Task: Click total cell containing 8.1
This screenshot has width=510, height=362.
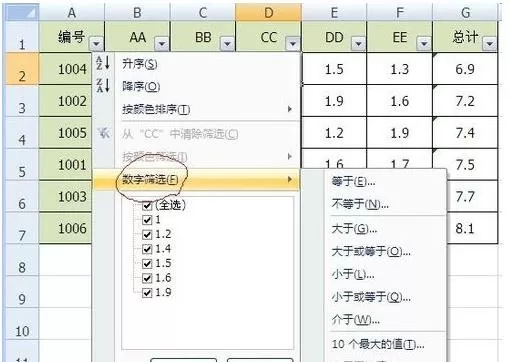Action: (472, 228)
